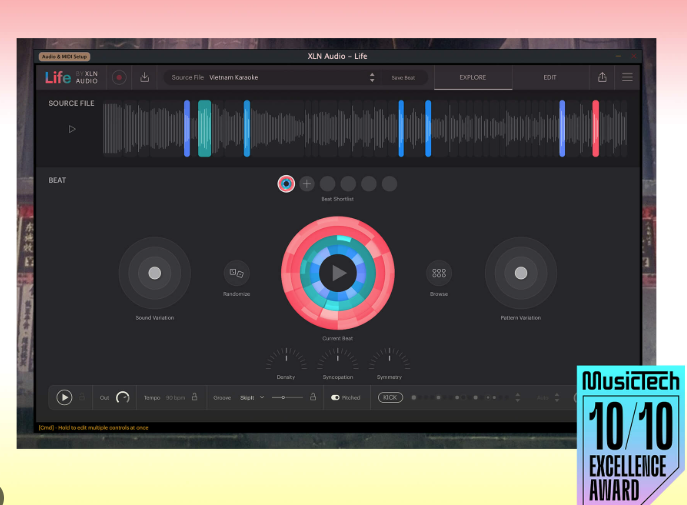
Task: Select the fourth Beat Shortlist slot
Action: click(x=348, y=184)
